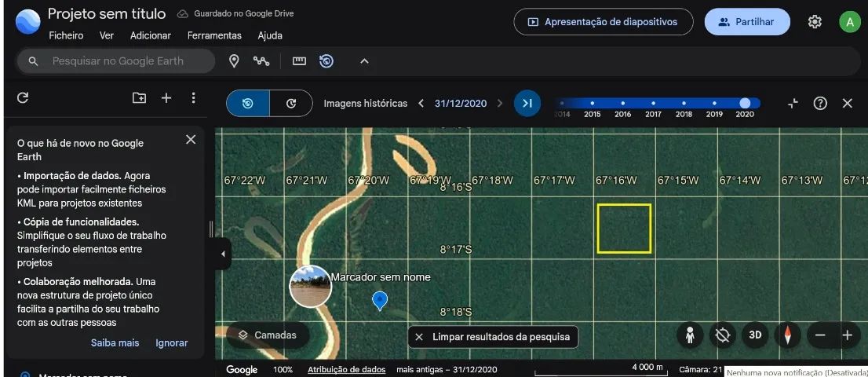Click the Atribuição de dados link
This screenshot has height=377, width=868.
347,369
